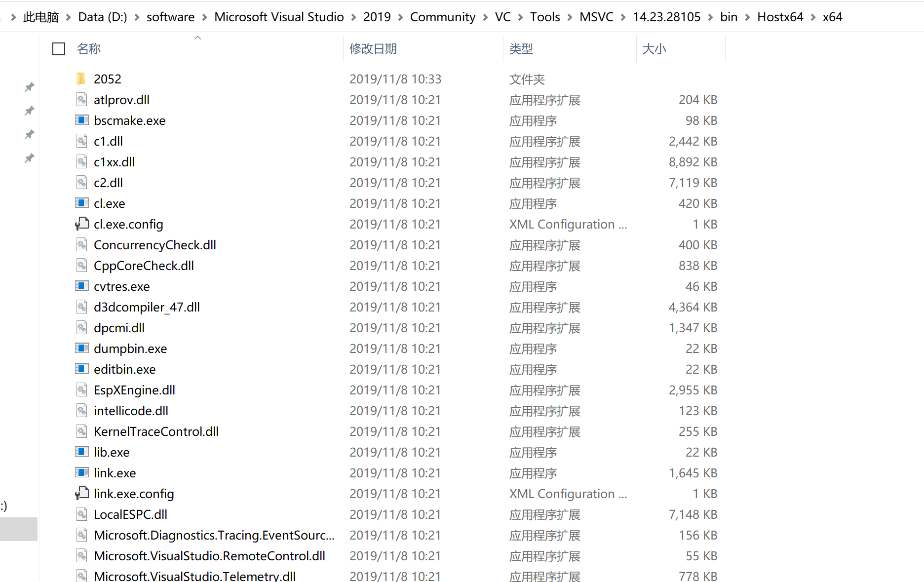Navigate to Community in breadcrumb path
The height and width of the screenshot is (582, 924).
(442, 16)
